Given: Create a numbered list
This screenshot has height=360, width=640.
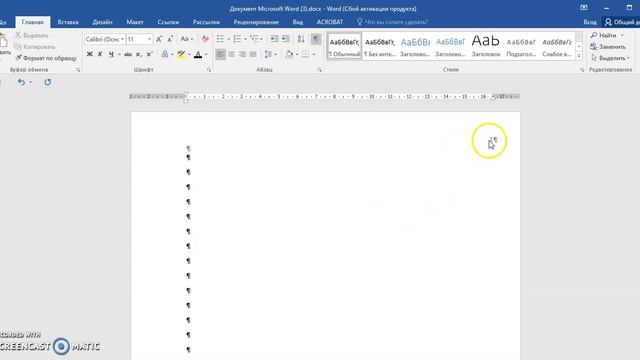Looking at the screenshot, I should (x=237, y=39).
